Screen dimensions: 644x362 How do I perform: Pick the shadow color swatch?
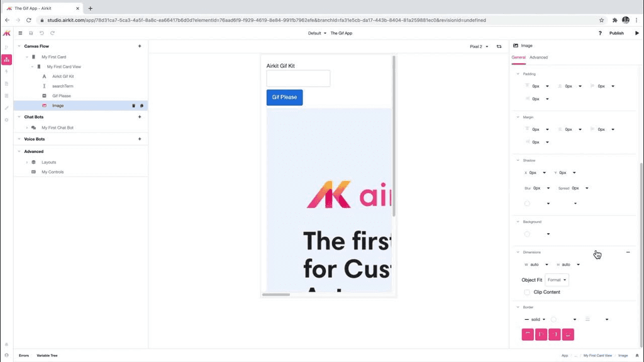point(527,204)
